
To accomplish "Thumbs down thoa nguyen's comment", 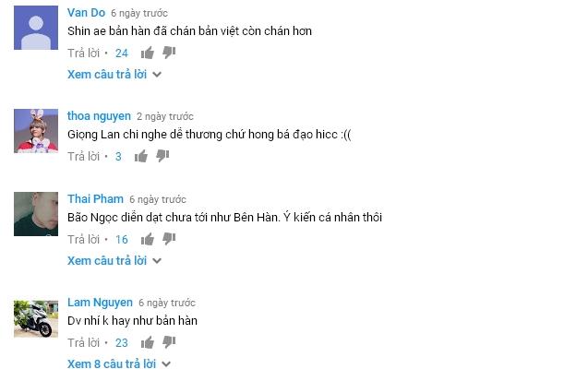I will (x=162, y=156).
